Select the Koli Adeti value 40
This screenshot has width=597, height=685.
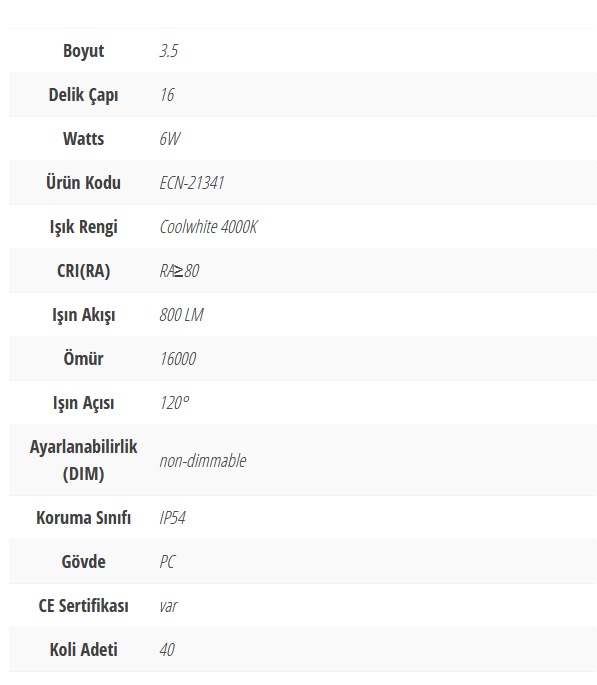click(167, 650)
